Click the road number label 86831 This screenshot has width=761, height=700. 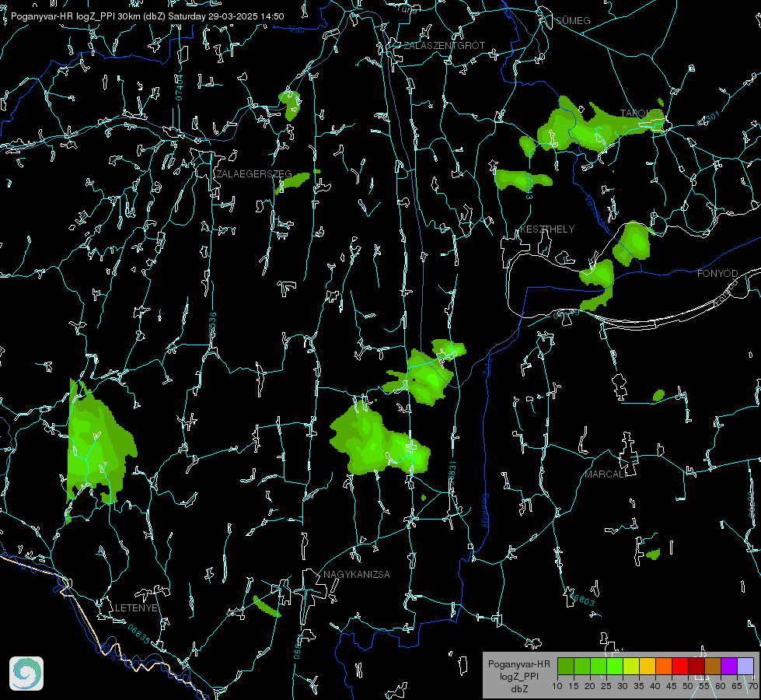click(452, 474)
